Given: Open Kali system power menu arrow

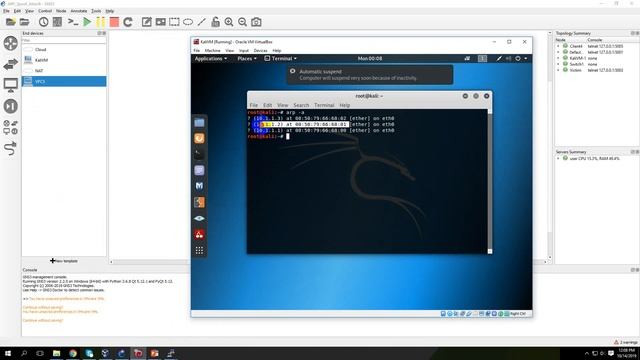Looking at the screenshot, I should (x=526, y=58).
